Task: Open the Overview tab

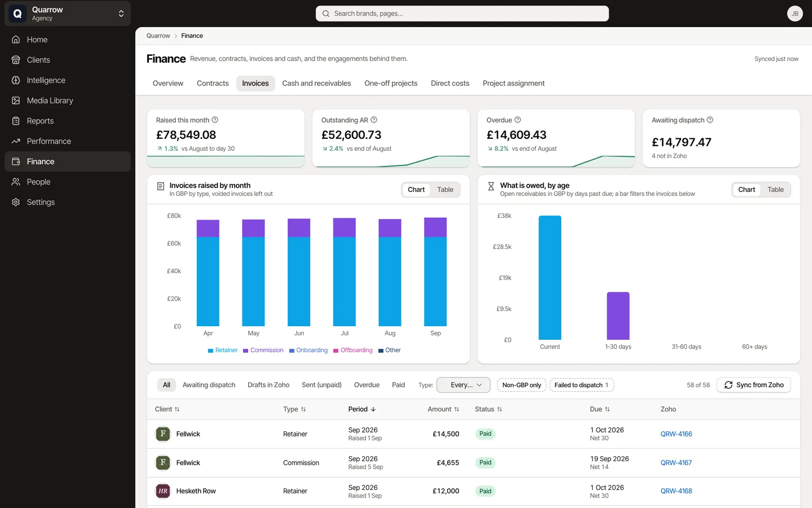Action: 168,84
